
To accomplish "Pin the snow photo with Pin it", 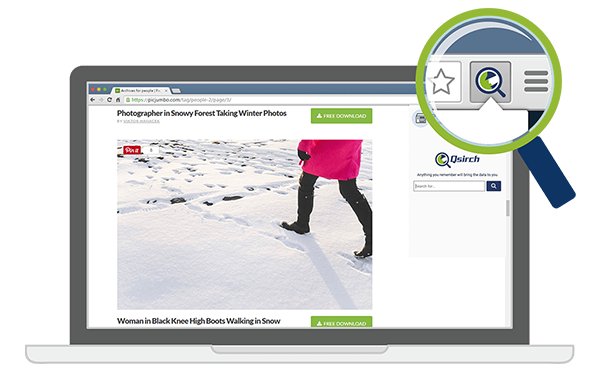I will coord(132,150).
